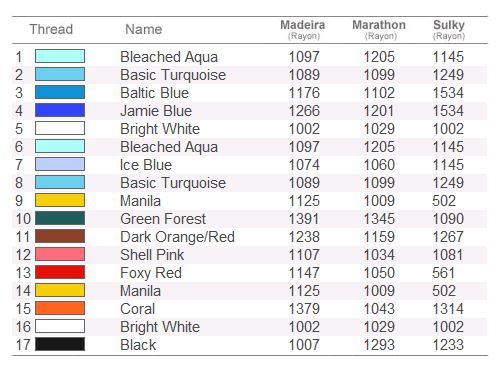Click the Foxy Red color swatch

tap(60, 272)
